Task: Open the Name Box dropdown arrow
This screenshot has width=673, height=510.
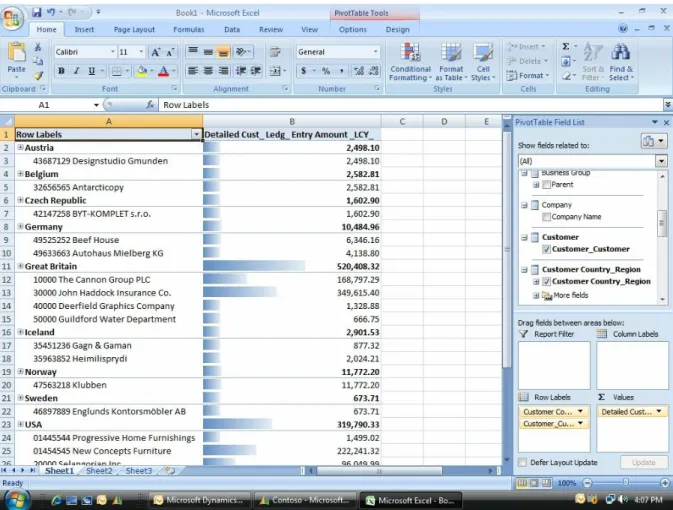Action: click(x=97, y=105)
